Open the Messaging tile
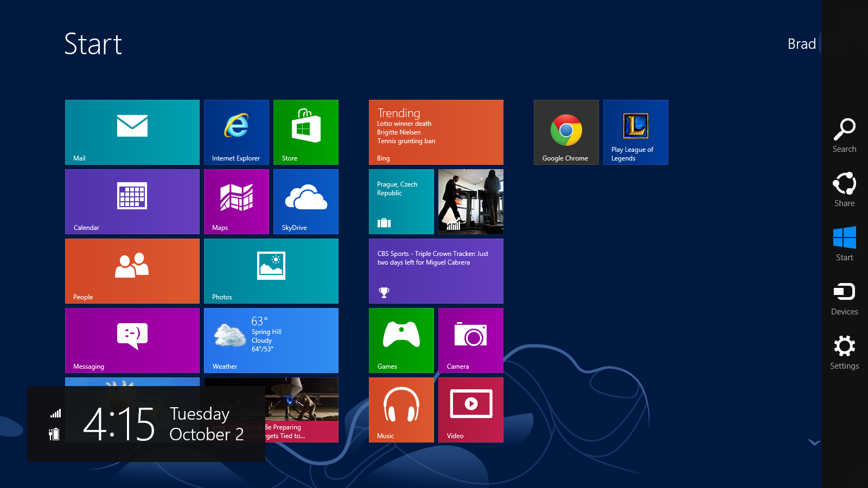 [132, 341]
